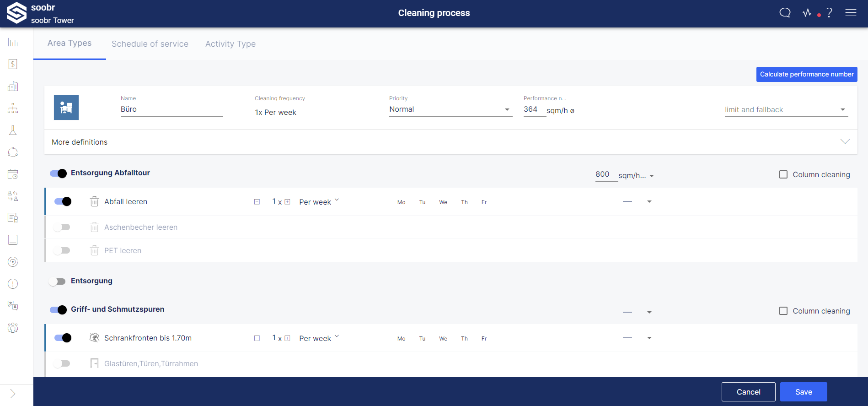Disable the Entsorgung Abfalltour toggle
Image resolution: width=868 pixels, height=406 pixels.
59,173
